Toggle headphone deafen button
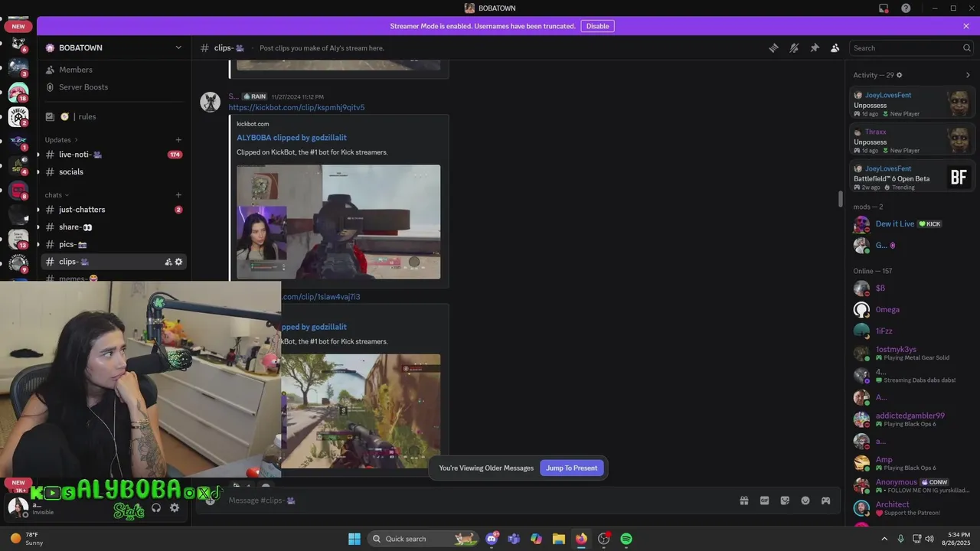This screenshot has height=551, width=980. pyautogui.click(x=156, y=507)
